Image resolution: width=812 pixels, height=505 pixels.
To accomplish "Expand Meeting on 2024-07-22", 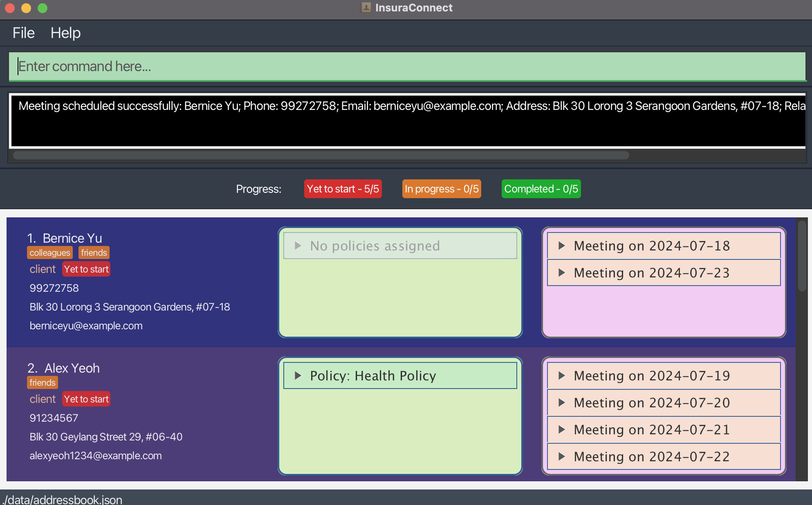I will 664,456.
